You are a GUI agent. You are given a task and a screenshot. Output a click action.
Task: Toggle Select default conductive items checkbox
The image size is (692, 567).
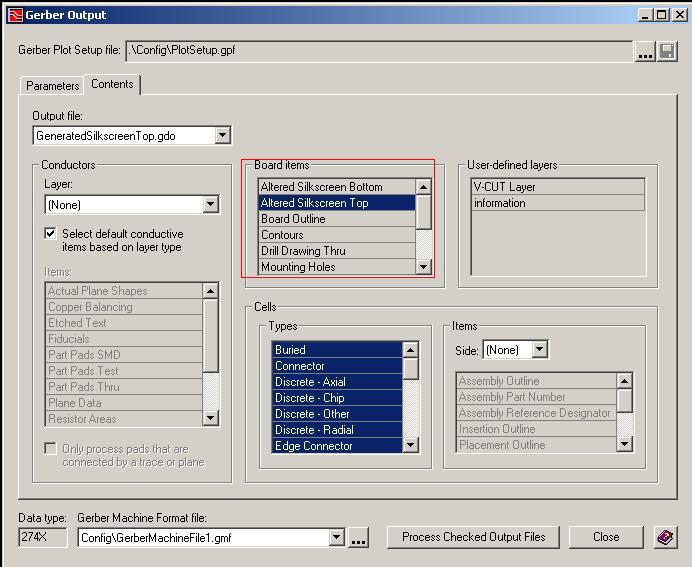tap(51, 233)
